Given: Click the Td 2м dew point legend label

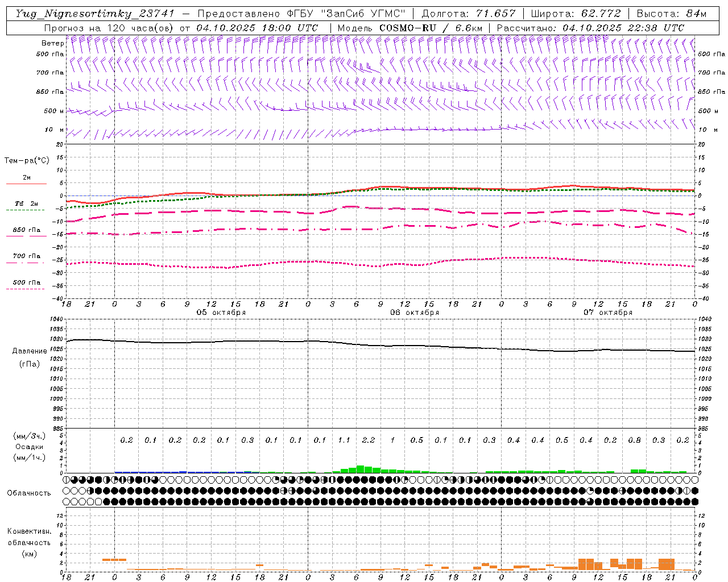Looking at the screenshot, I should pos(27,203).
